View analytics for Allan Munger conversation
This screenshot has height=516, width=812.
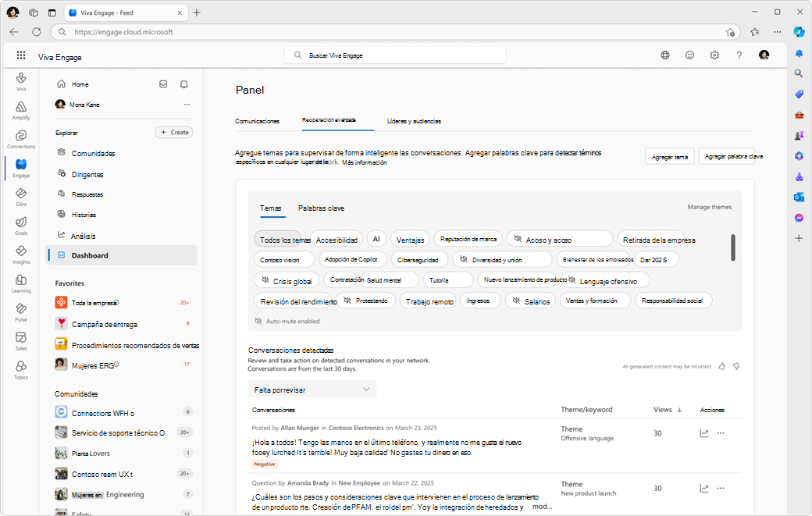tap(703, 433)
